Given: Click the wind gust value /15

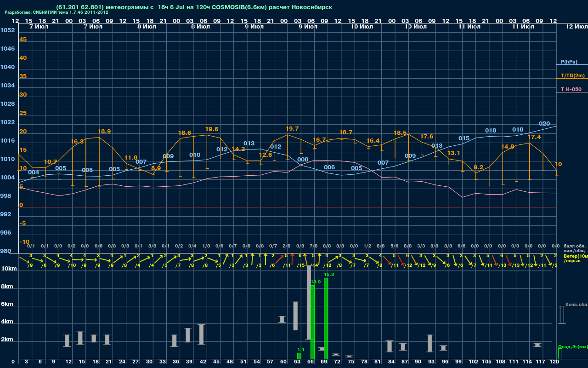Looking at the screenshot, I should coord(300,265).
